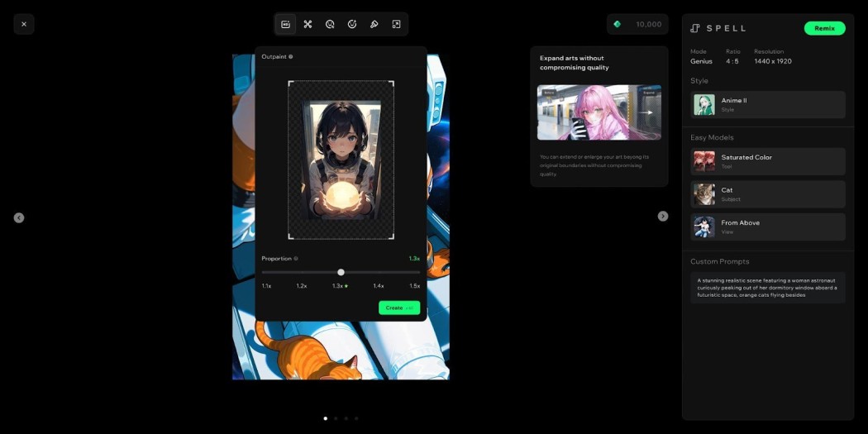Choose the 1.4x proportion label
The height and width of the screenshot is (434, 868).
(378, 286)
